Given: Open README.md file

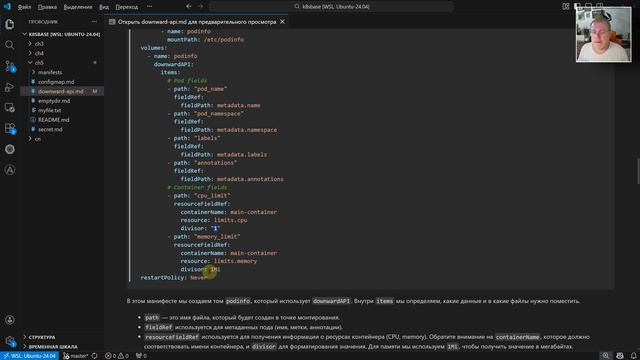Looking at the screenshot, I should point(53,120).
